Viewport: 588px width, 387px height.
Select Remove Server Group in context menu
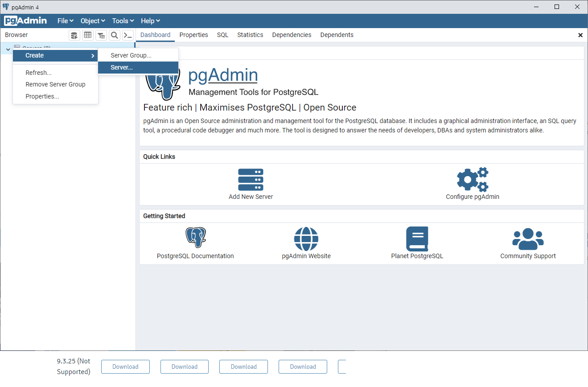point(55,84)
